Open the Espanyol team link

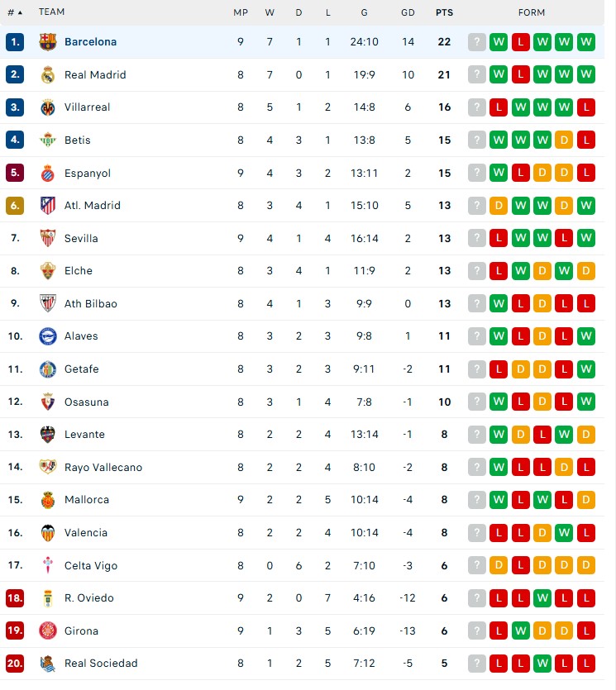[87, 174]
